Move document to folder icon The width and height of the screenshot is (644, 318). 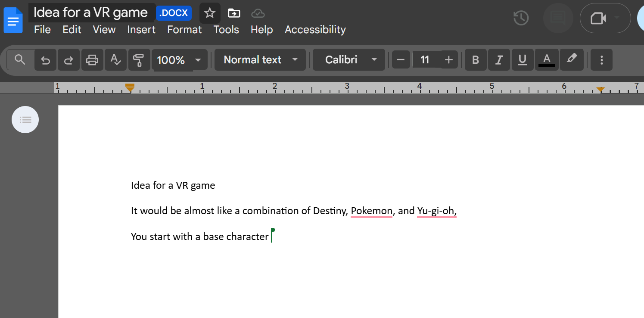(234, 13)
